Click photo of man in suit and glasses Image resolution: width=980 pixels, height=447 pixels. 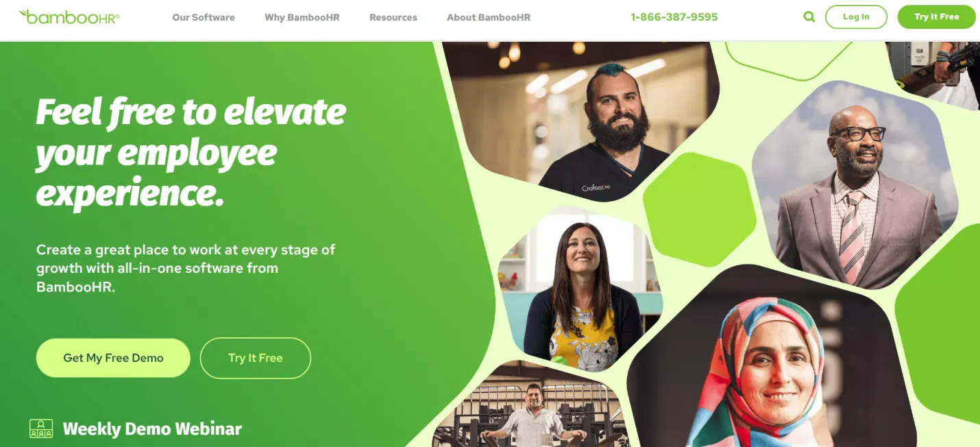coord(857,185)
